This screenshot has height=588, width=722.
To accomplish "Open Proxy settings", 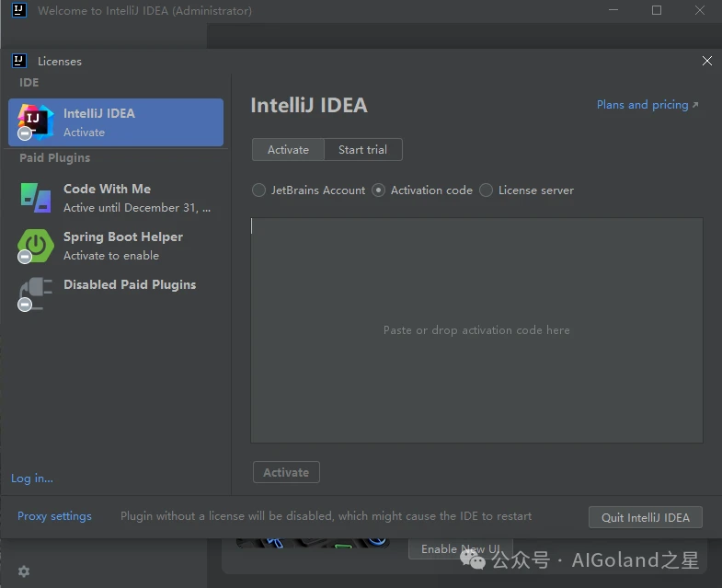I will click(54, 516).
